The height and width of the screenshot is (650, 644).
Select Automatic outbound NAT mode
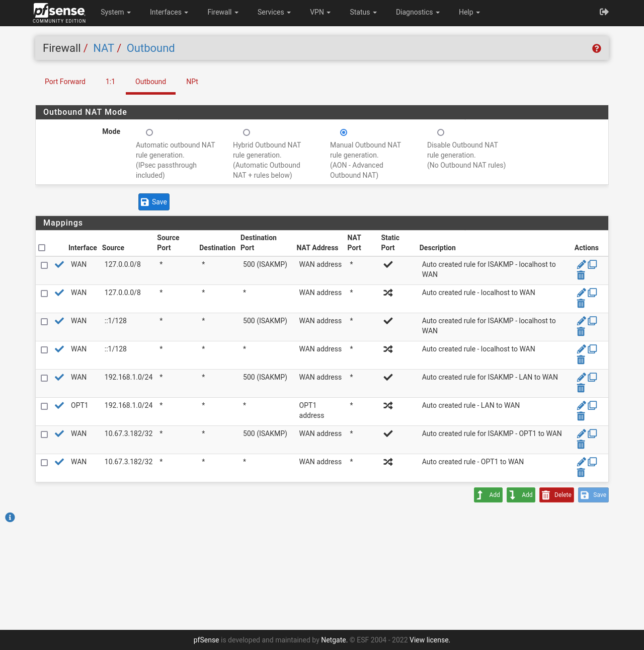coord(149,132)
